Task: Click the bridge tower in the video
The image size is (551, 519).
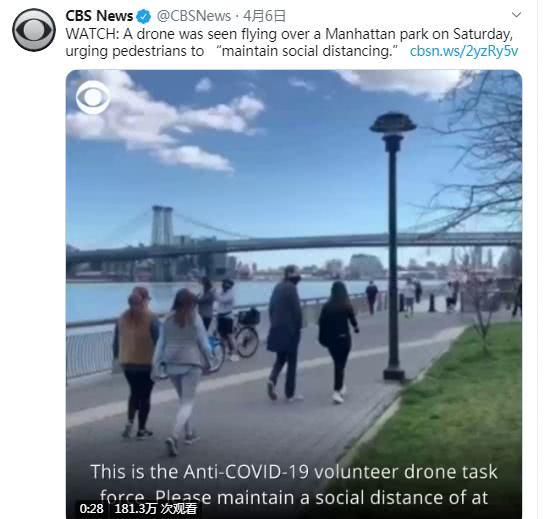Action: click(x=162, y=226)
